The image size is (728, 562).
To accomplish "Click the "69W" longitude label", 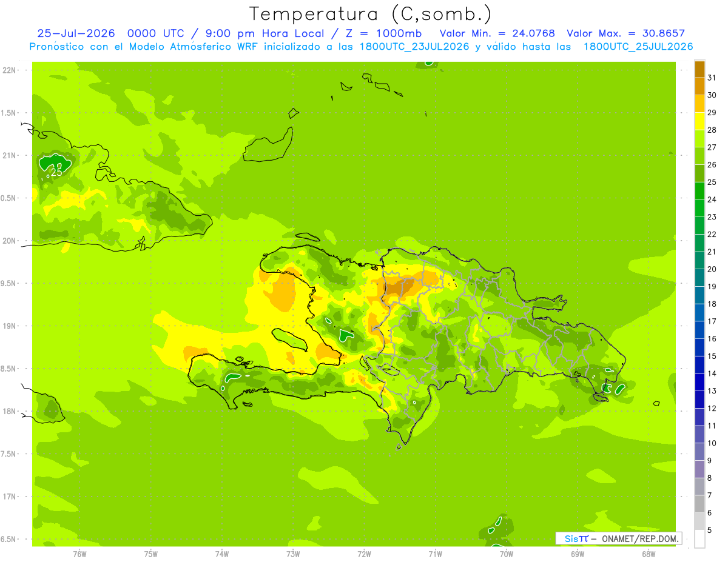I will [577, 554].
